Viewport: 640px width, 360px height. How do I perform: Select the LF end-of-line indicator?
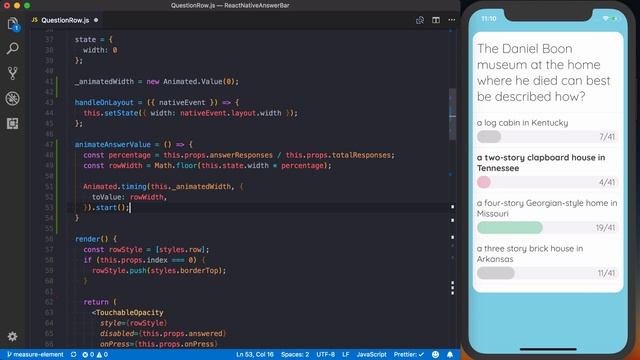pyautogui.click(x=345, y=354)
